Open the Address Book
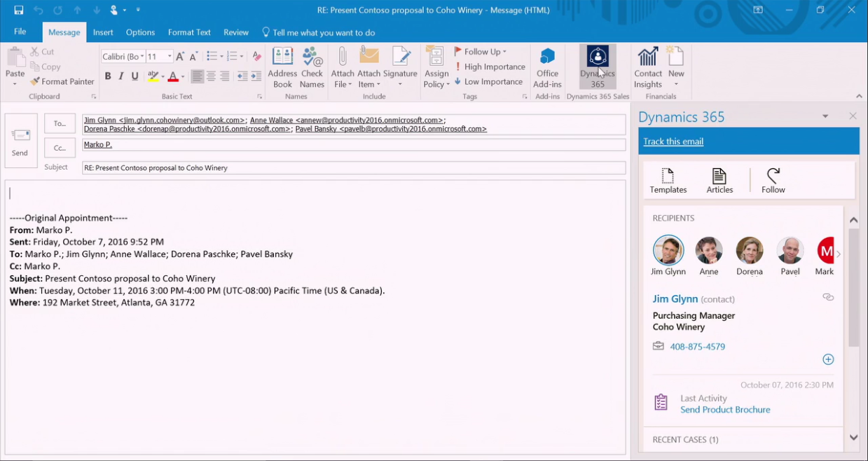Image resolution: width=868 pixels, height=461 pixels. click(282, 68)
